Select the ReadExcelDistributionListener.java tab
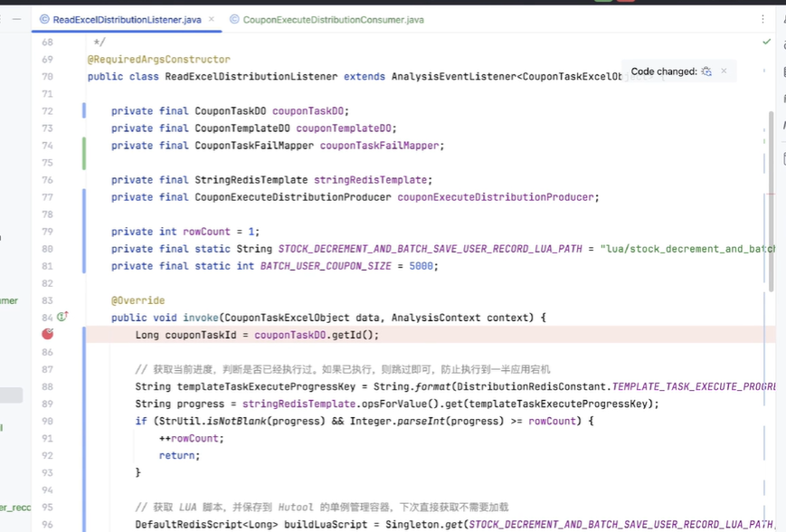 pos(127,19)
